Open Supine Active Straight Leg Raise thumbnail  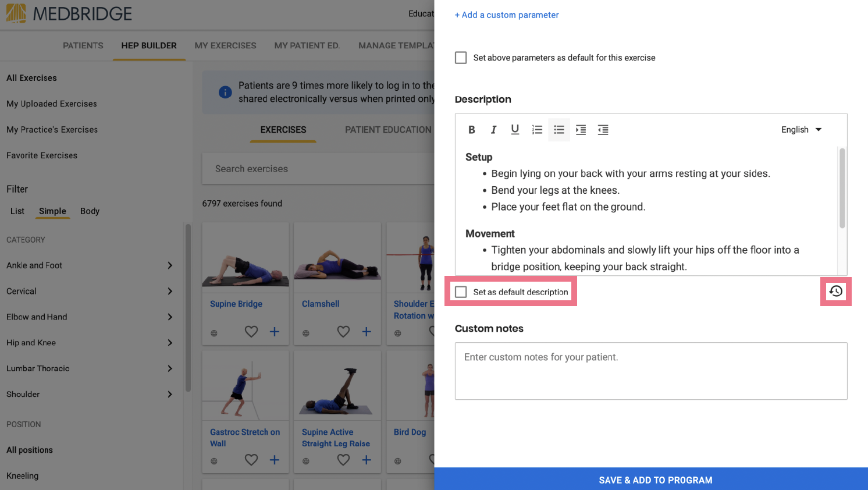click(337, 386)
